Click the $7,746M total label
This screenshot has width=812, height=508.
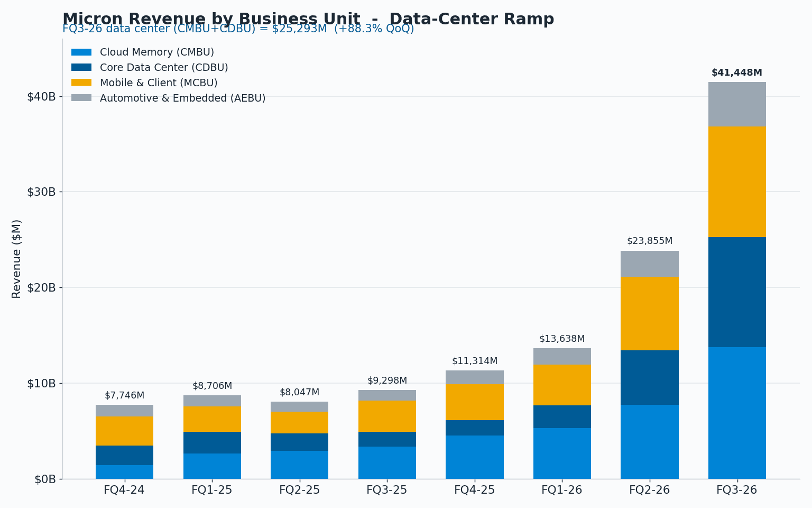[125, 396]
